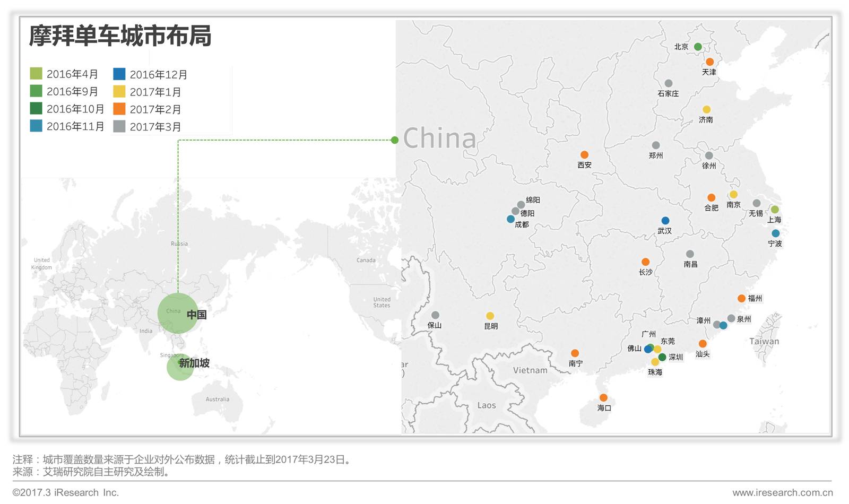Select the blue dot above 宁波
The image size is (849, 504).
[775, 233]
